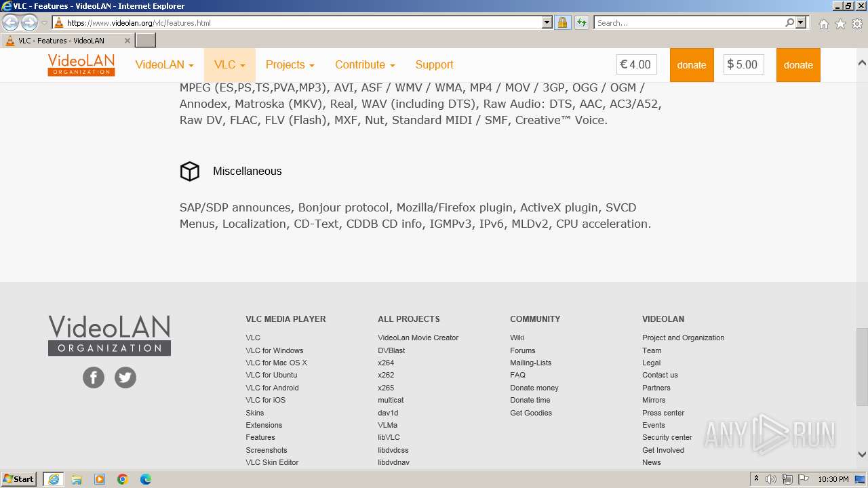Open the Support menu link
Screen dimensions: 868x488
[434, 65]
